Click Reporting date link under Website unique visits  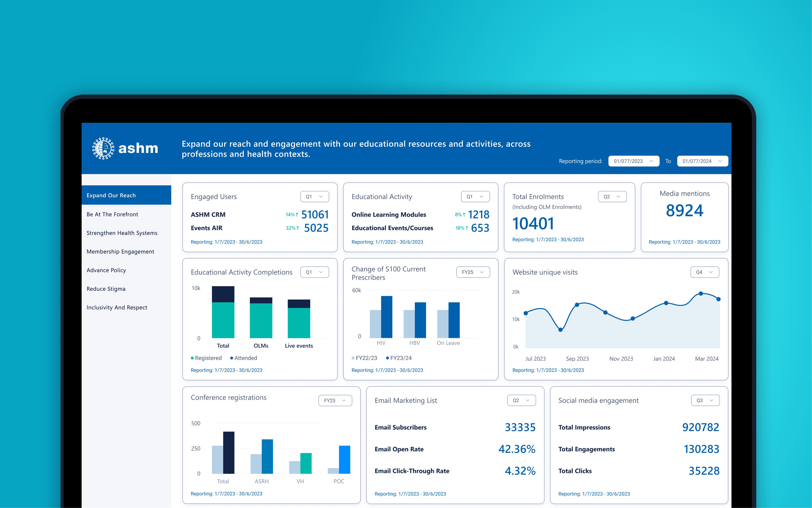[x=548, y=370]
